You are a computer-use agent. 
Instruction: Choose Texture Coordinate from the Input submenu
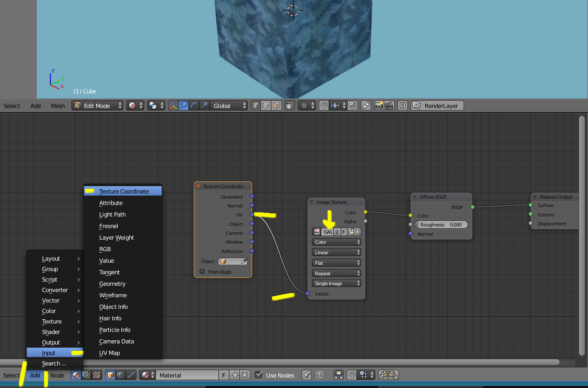click(124, 191)
